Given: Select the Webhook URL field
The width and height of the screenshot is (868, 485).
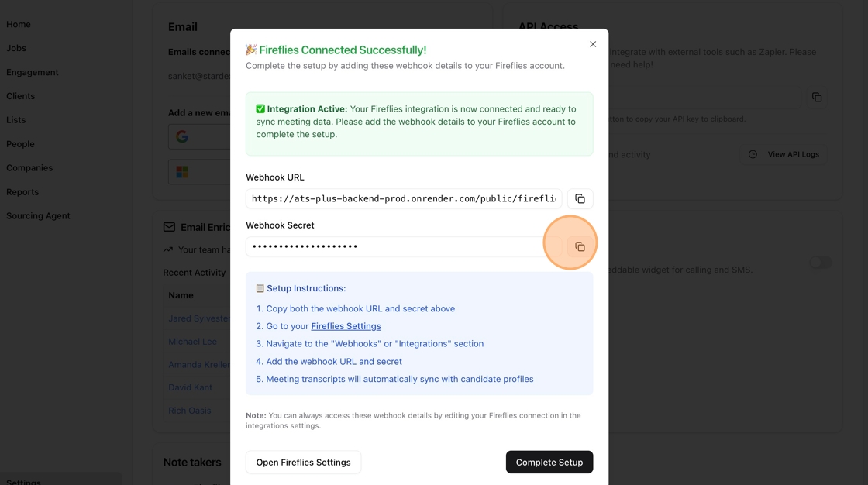Looking at the screenshot, I should tap(404, 199).
